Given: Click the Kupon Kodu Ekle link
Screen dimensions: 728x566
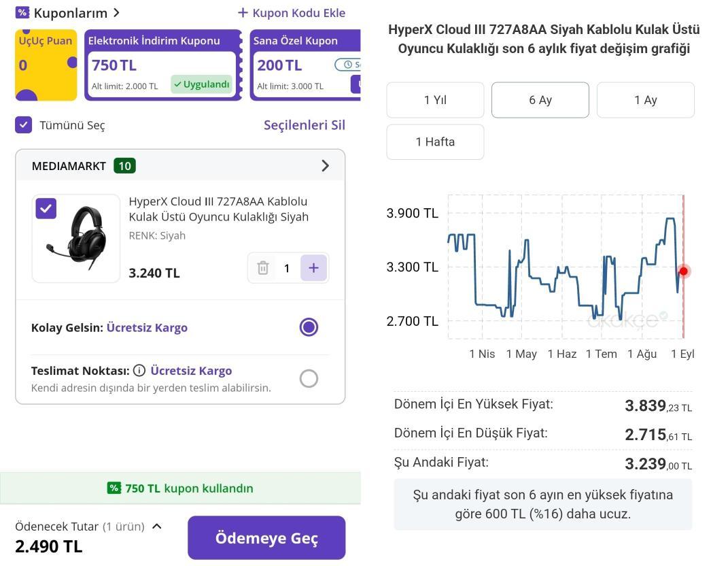Looking at the screenshot, I should tap(292, 13).
